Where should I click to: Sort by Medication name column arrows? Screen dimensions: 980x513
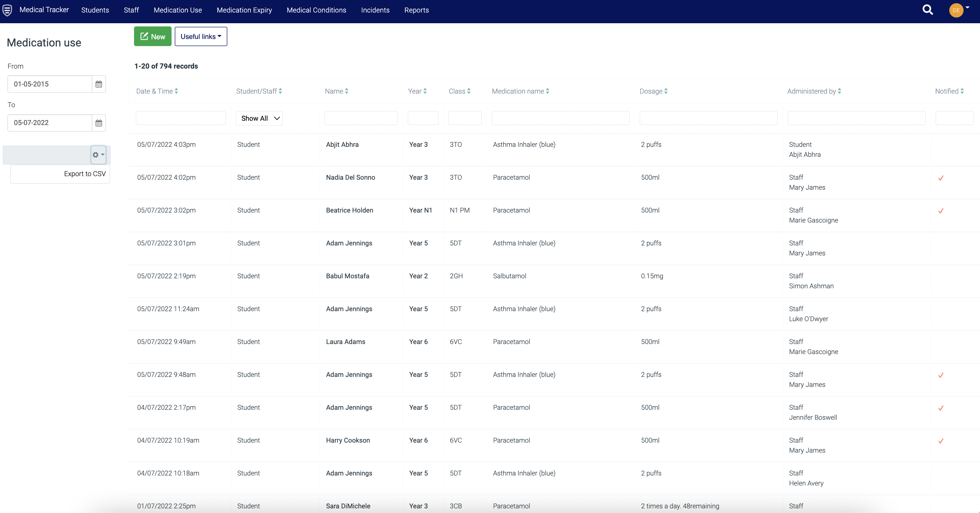tap(548, 91)
